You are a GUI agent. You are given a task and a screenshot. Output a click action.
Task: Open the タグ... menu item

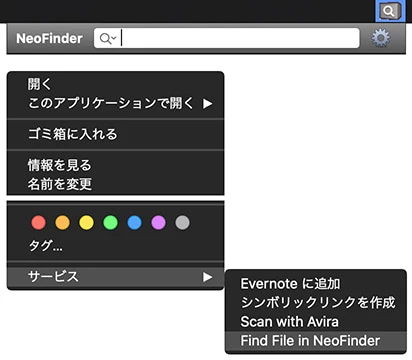115,246
